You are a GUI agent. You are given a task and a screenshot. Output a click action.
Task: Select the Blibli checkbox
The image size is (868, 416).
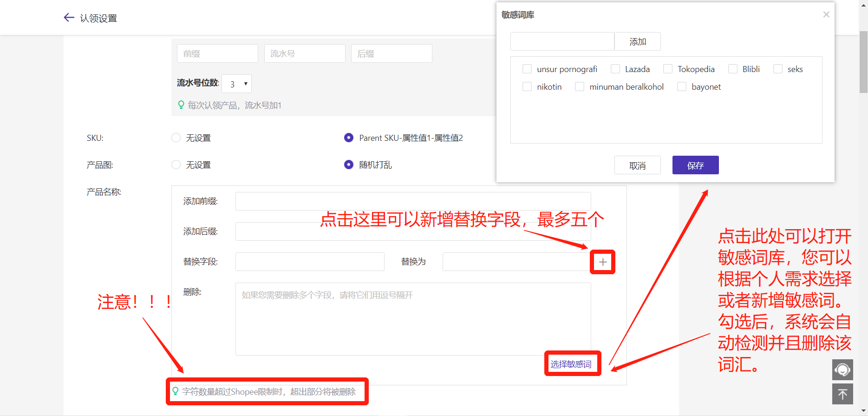pyautogui.click(x=732, y=69)
